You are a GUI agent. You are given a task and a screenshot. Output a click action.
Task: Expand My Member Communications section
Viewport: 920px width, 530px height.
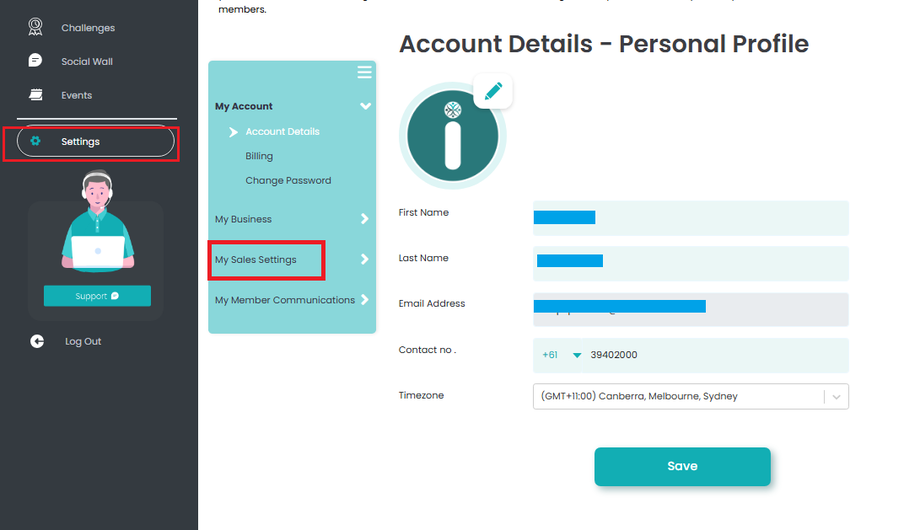tap(365, 299)
